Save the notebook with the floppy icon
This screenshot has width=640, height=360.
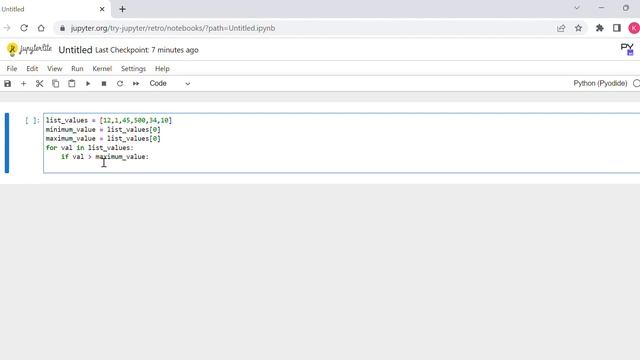coord(7,84)
